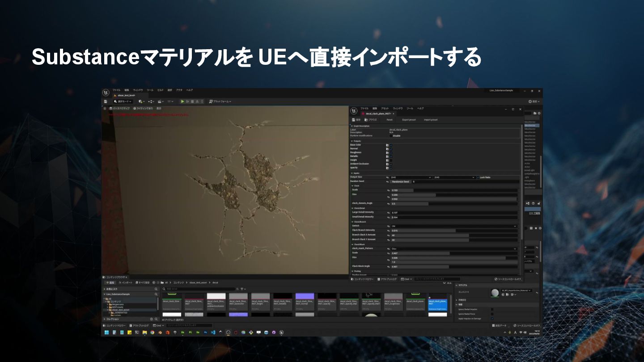The height and width of the screenshot is (362, 644).
Task: Click Reset button in Substance editor
Action: (x=390, y=120)
